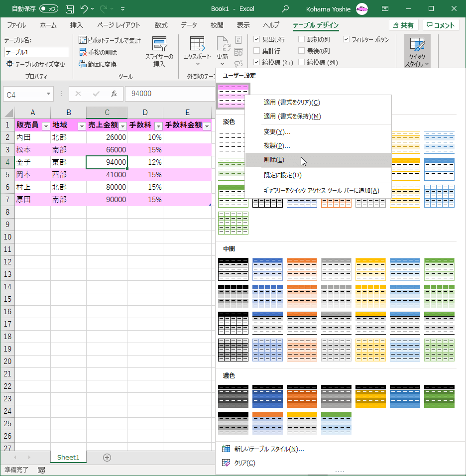Choose 複製(P)... from context menu
Viewport: 466px width, 476px height.
[x=318, y=146]
